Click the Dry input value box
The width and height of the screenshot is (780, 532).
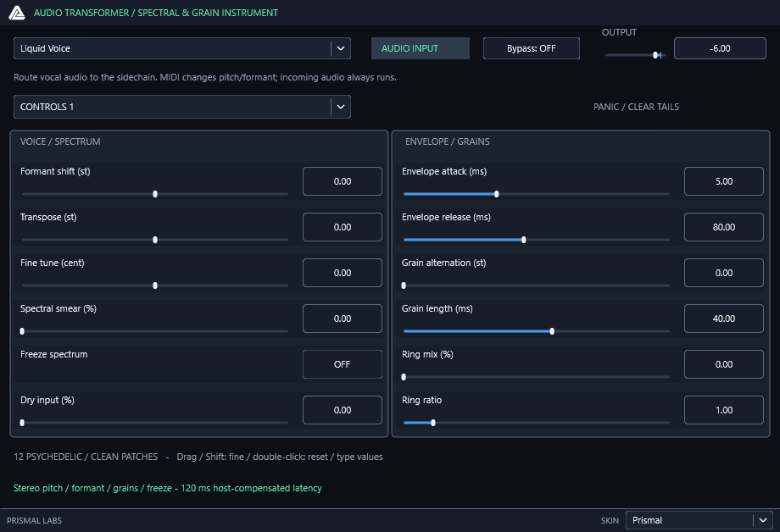343,410
